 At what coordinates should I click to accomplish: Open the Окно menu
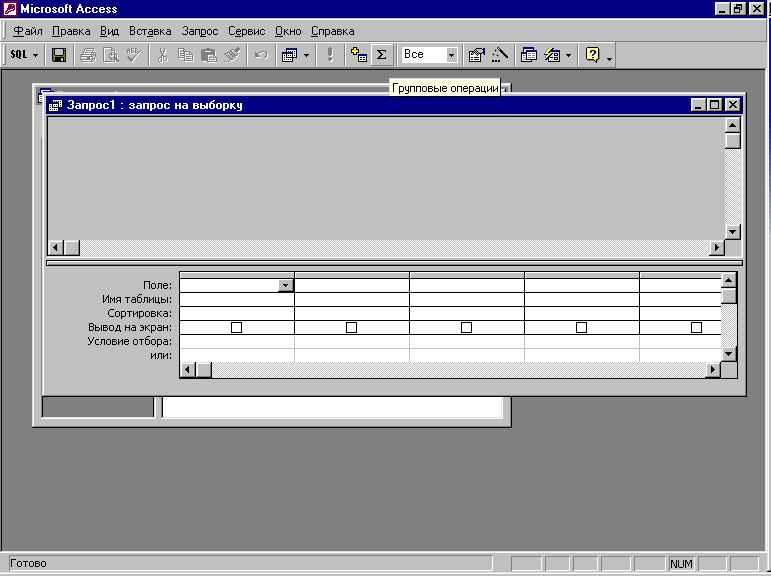pos(288,31)
